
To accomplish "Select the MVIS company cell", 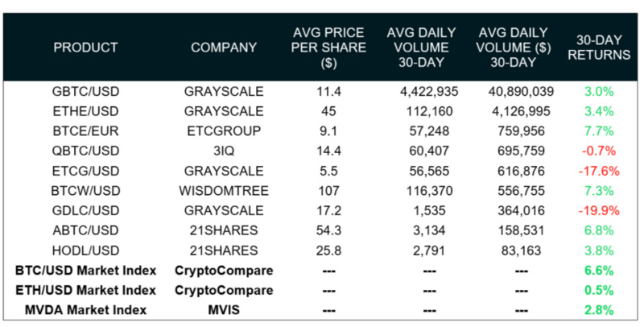I will click(224, 309).
